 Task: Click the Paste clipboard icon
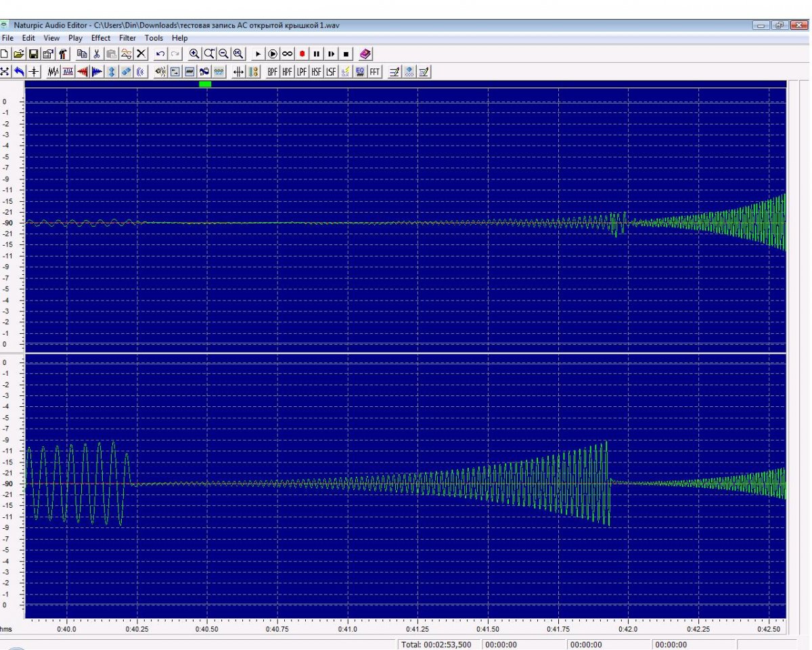tap(112, 53)
